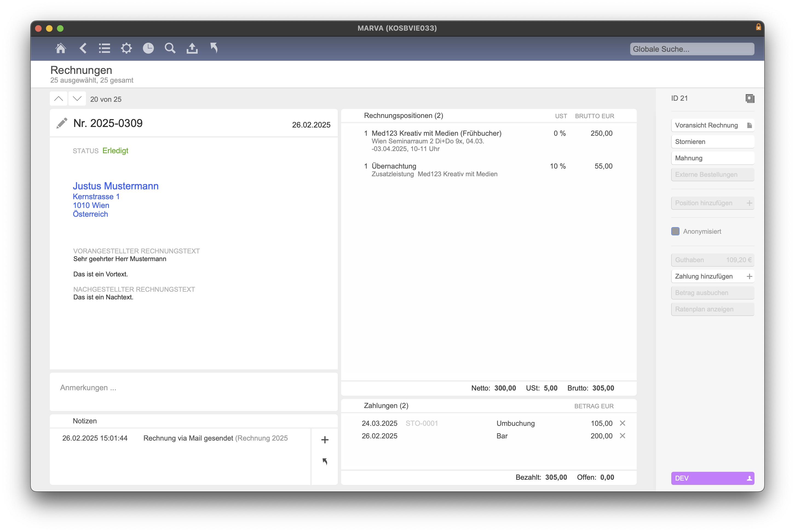Click into the Globale Suche field
Viewport: 795px width, 532px height.
(692, 49)
